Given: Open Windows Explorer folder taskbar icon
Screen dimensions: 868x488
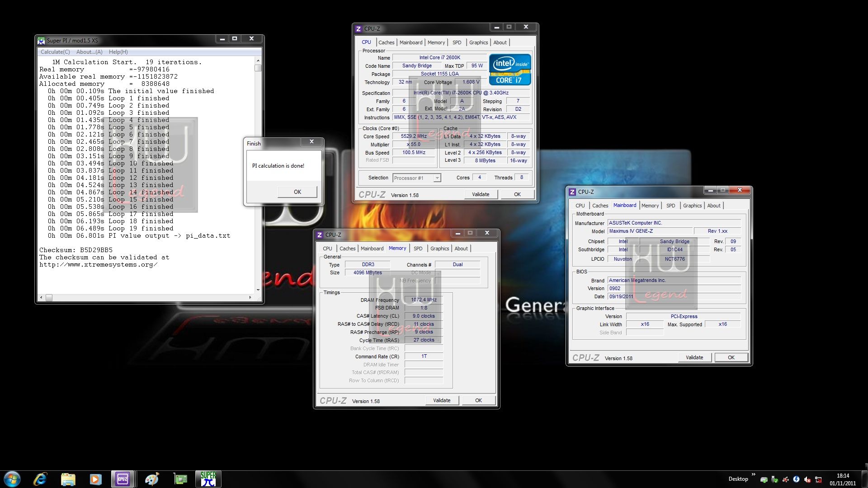Looking at the screenshot, I should click(68, 479).
